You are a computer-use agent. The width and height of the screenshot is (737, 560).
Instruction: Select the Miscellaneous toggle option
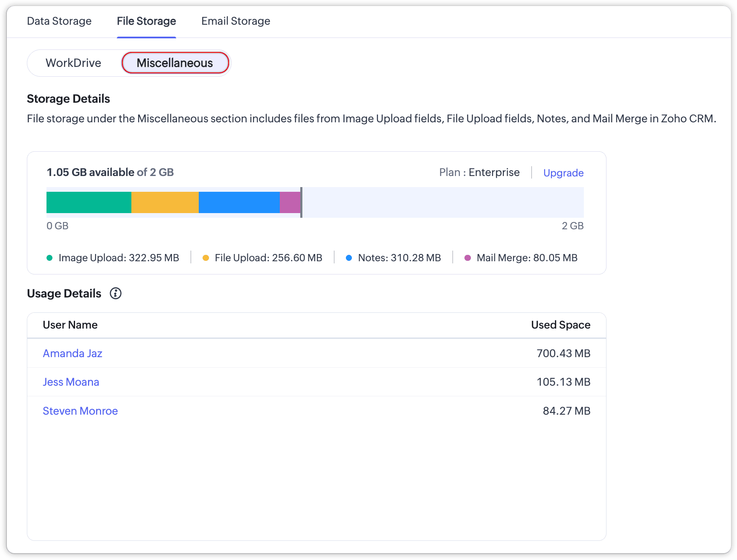tap(175, 63)
